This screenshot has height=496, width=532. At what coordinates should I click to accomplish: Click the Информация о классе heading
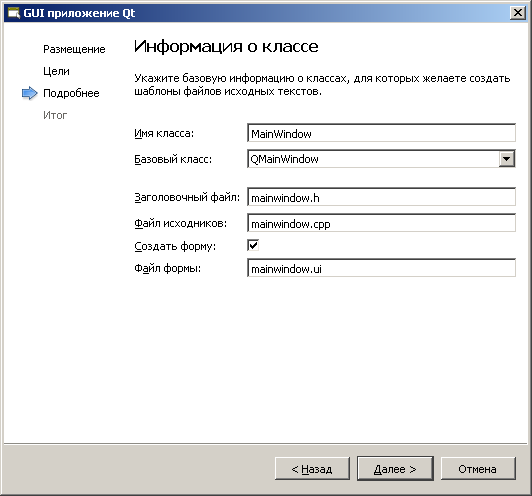(x=226, y=46)
